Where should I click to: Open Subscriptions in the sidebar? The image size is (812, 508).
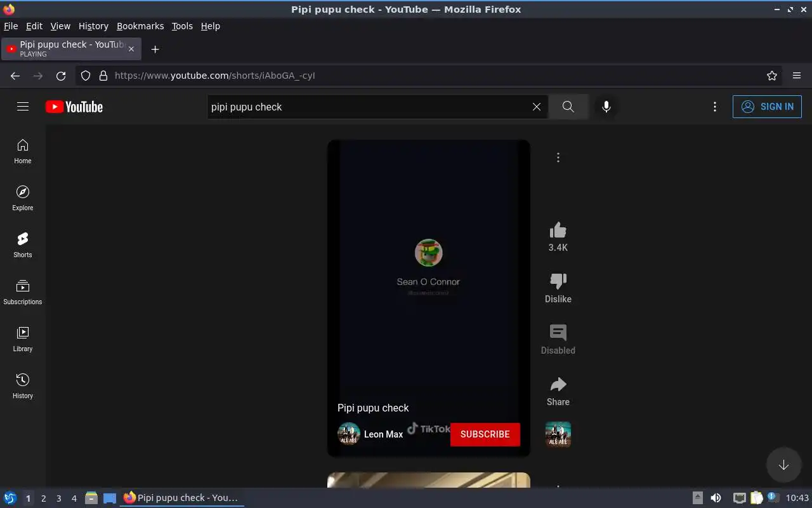23,293
